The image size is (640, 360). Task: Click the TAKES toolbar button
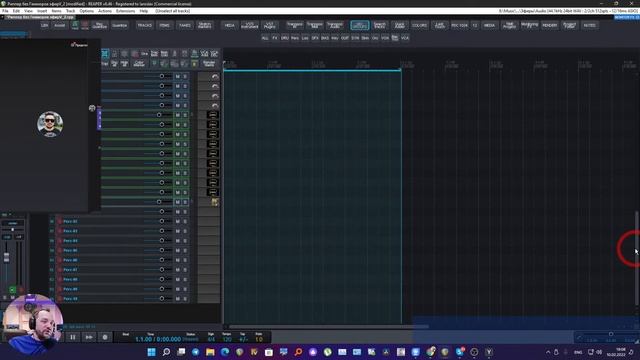click(x=184, y=25)
